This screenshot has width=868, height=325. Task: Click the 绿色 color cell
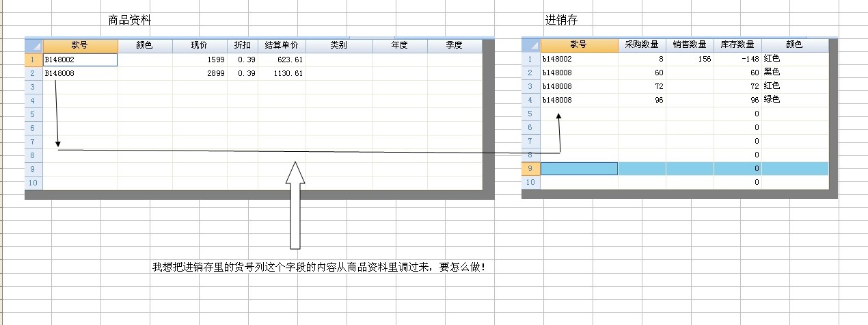(x=795, y=100)
